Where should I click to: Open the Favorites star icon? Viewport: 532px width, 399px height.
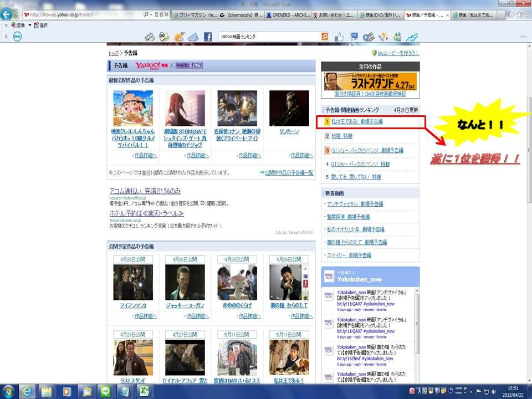pyautogui.click(x=519, y=15)
